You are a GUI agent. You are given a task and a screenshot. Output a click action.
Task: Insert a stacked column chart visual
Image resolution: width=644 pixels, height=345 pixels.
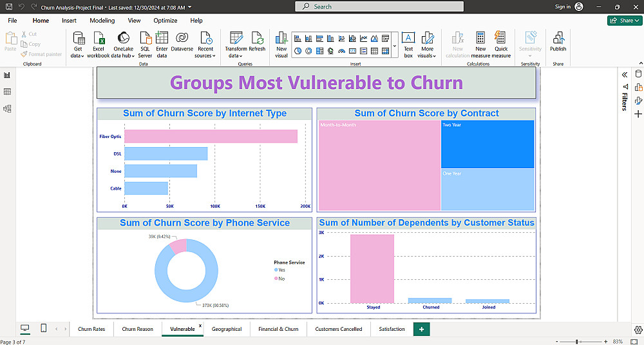tap(308, 38)
